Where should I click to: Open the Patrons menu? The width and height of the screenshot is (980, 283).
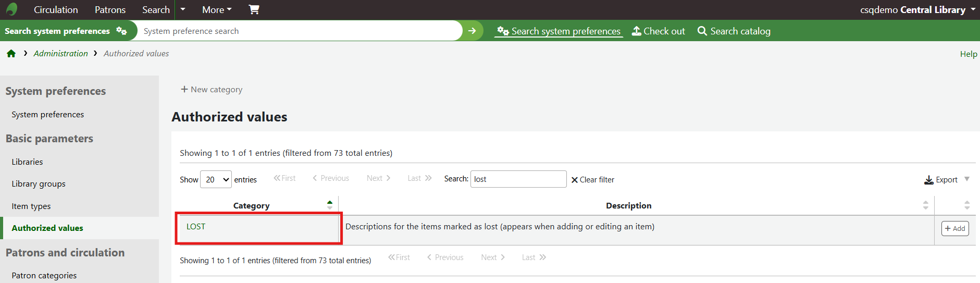[110, 9]
